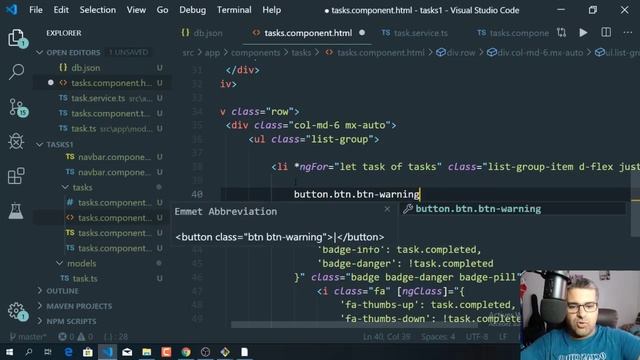Click the app breadcrumb segment
The image size is (640, 360).
tap(212, 53)
